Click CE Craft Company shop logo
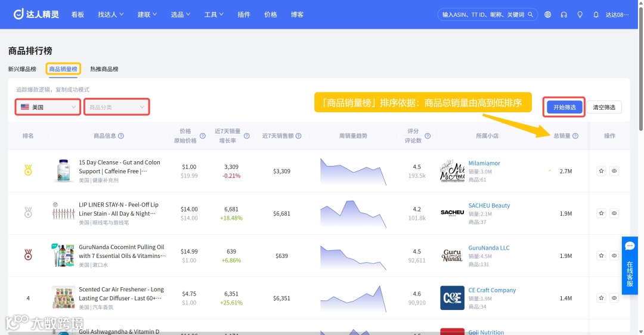Image resolution: width=644 pixels, height=335 pixels. click(452, 298)
